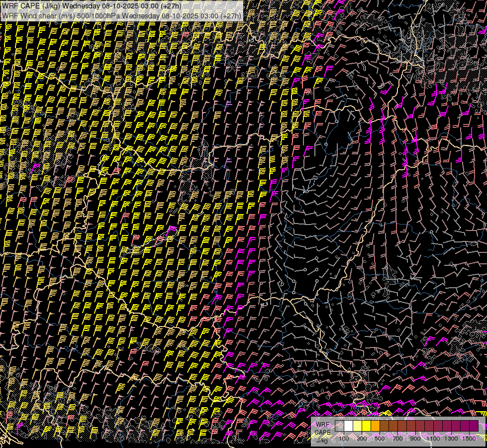Click the dotted gray swatch starting the legend
This screenshot has width=487, height=448.
[340, 426]
